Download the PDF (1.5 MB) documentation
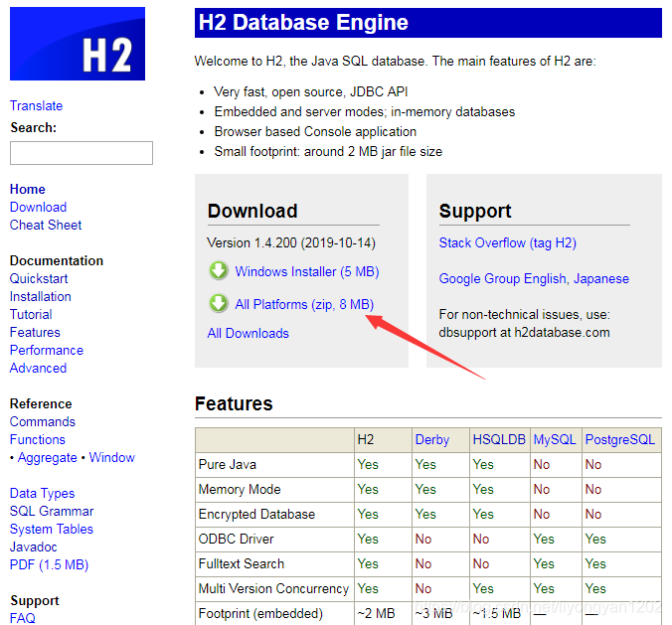The image size is (672, 625). (x=49, y=564)
